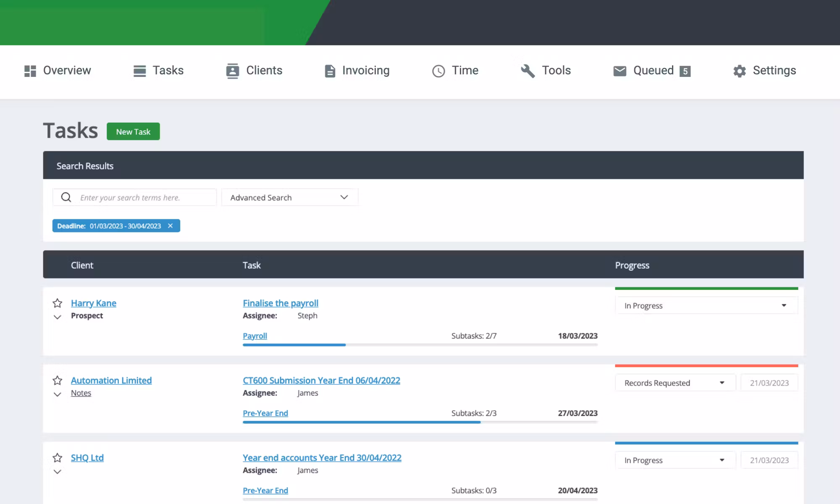Viewport: 840px width, 504px height.
Task: Click the Time clock icon
Action: coord(438,71)
